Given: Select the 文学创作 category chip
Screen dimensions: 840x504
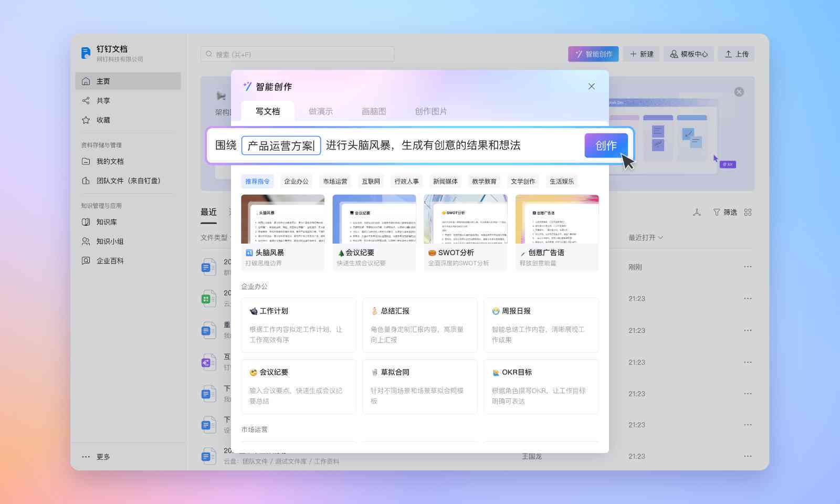Looking at the screenshot, I should (523, 181).
